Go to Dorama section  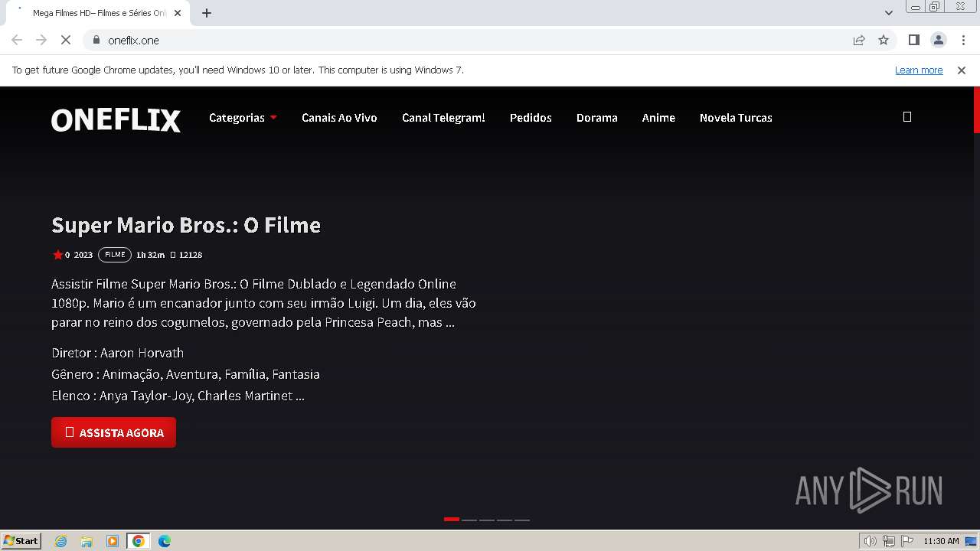tap(597, 118)
